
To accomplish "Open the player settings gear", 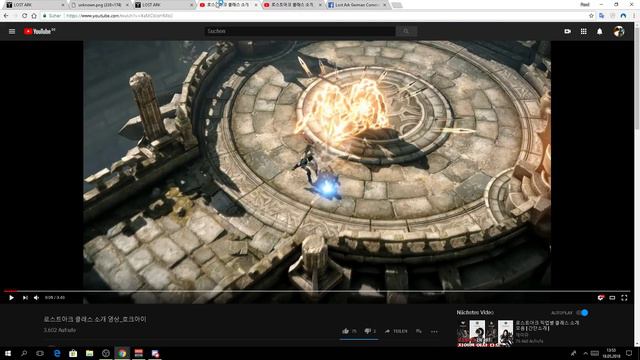I will [600, 298].
